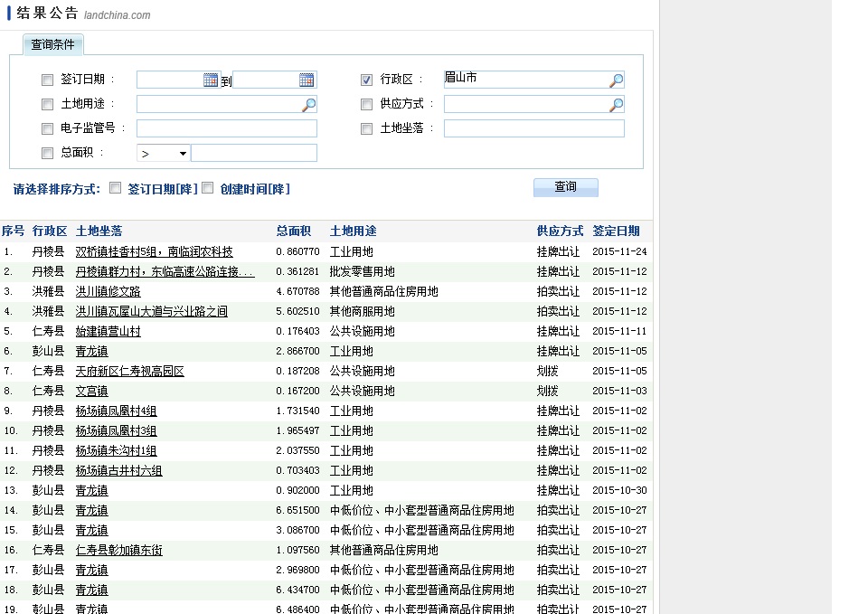Viewport: 868px width, 614px height.
Task: Enable the 土地坐落 filter checkbox
Action: pyautogui.click(x=366, y=128)
